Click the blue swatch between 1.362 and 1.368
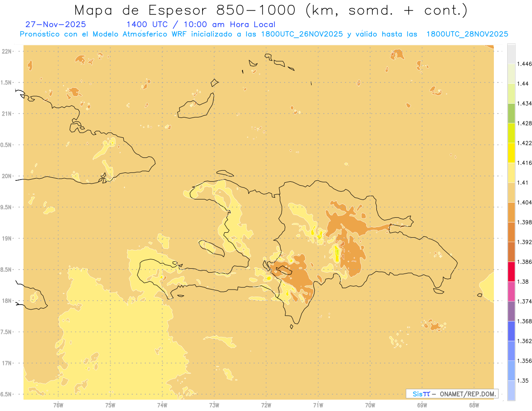This screenshot has height=411, width=532. 511,331
